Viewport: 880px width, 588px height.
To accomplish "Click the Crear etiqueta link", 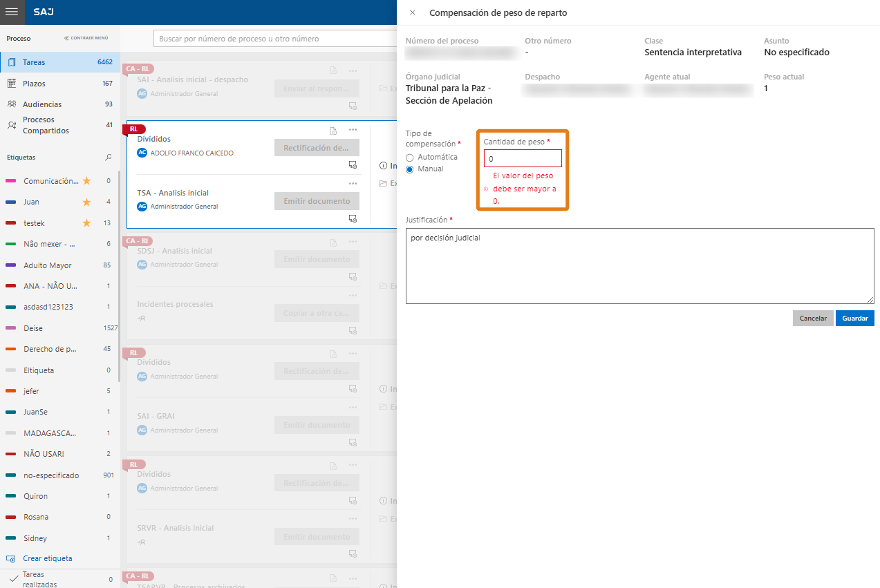I will pyautogui.click(x=47, y=558).
